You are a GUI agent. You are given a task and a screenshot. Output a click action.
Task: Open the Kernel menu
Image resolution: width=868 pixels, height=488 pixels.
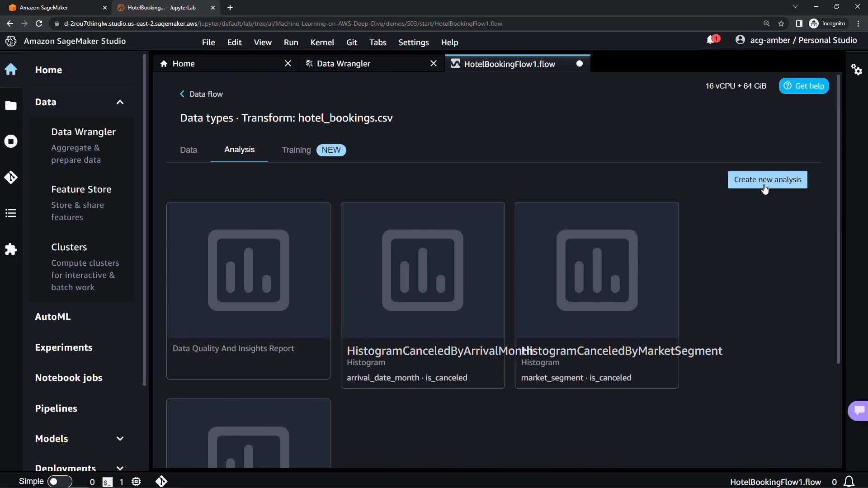322,42
